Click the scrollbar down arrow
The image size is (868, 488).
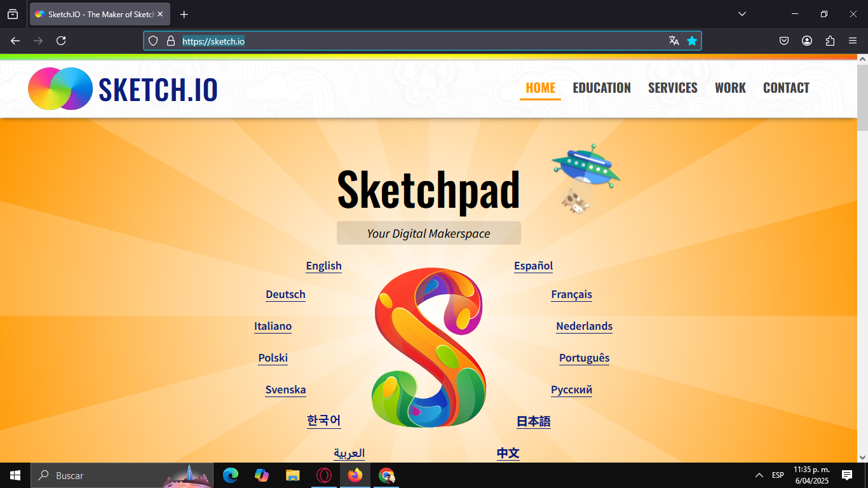862,457
